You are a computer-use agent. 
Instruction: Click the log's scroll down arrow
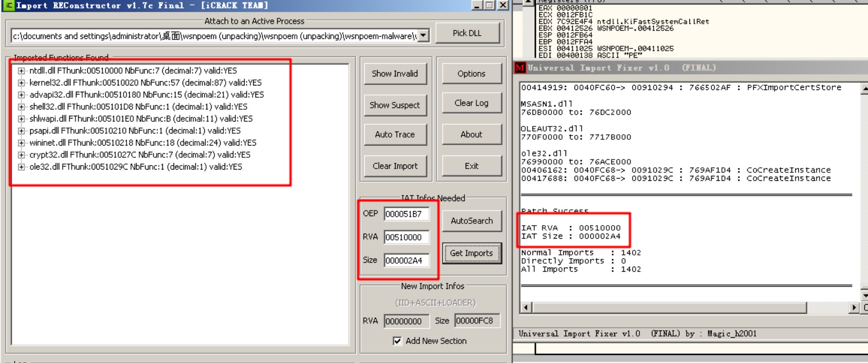click(x=864, y=296)
